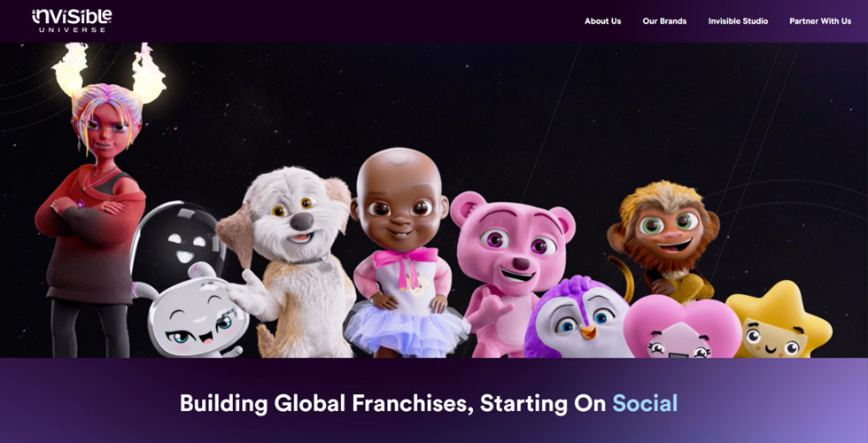Go to Invisible Studio page
Viewport: 868px width, 443px height.
click(x=738, y=21)
